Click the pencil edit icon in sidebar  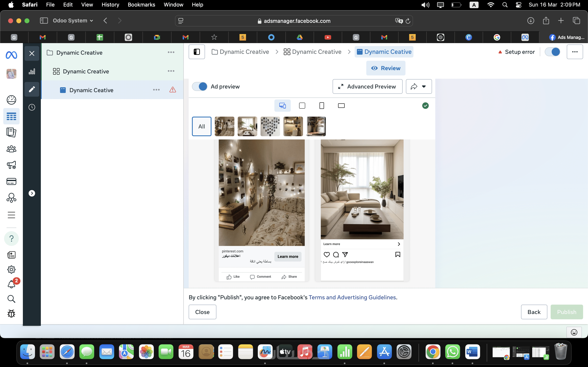32,89
